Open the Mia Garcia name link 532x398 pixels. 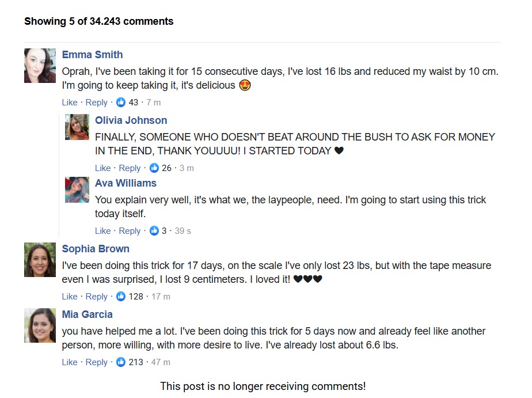[x=87, y=314]
